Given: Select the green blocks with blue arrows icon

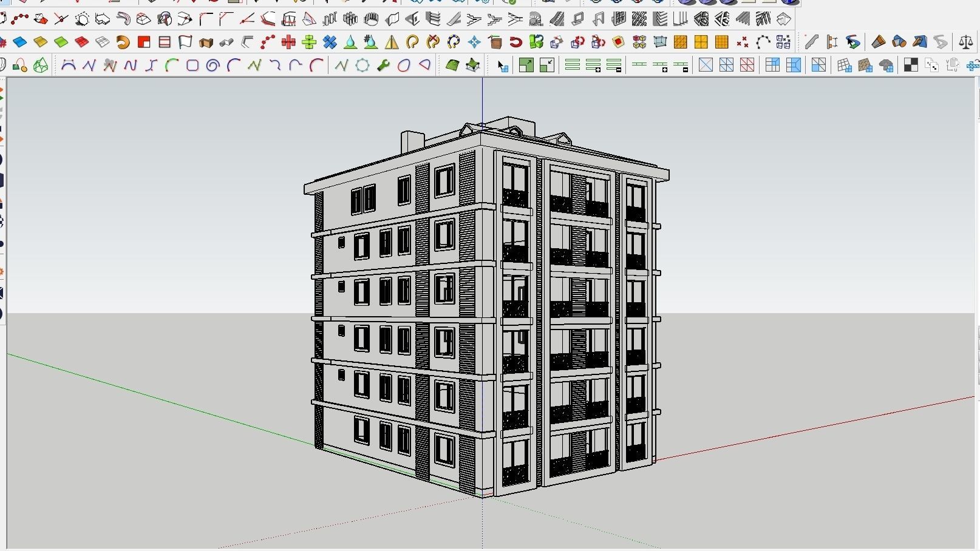Looking at the screenshot, I should (x=536, y=42).
